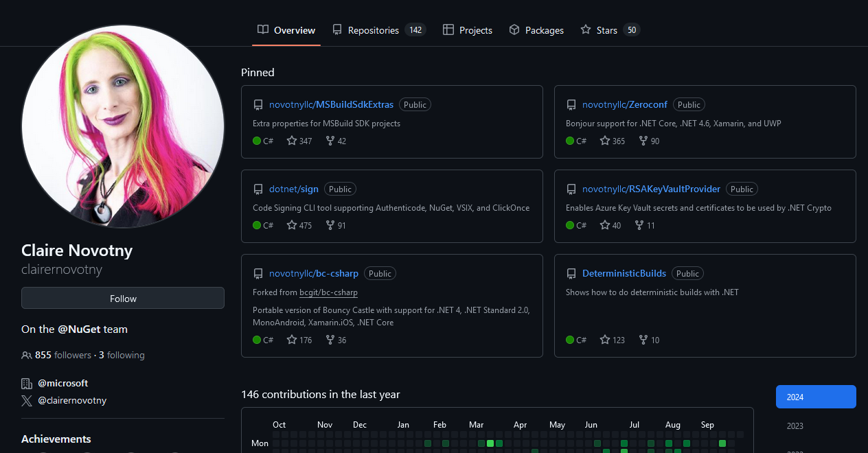The image size is (868, 453).
Task: View 91 forks of dotnet/sign
Action: (336, 225)
